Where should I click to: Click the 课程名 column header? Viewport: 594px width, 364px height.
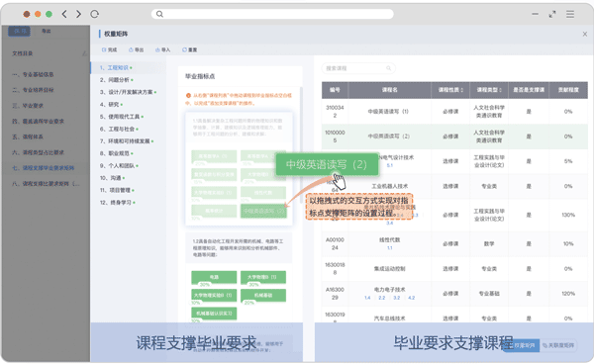389,90
